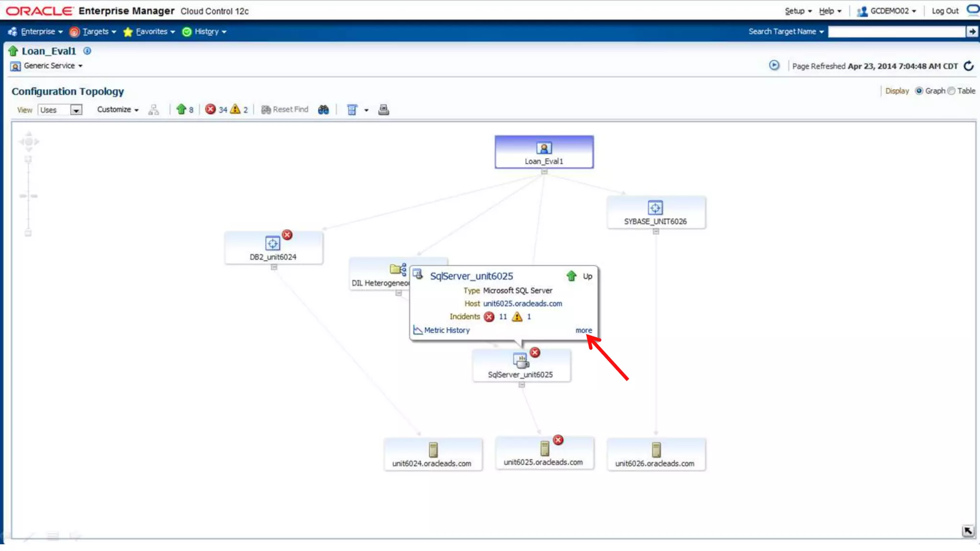This screenshot has height=551, width=980.
Task: Click the search go arrow button
Action: pyautogui.click(x=972, y=32)
